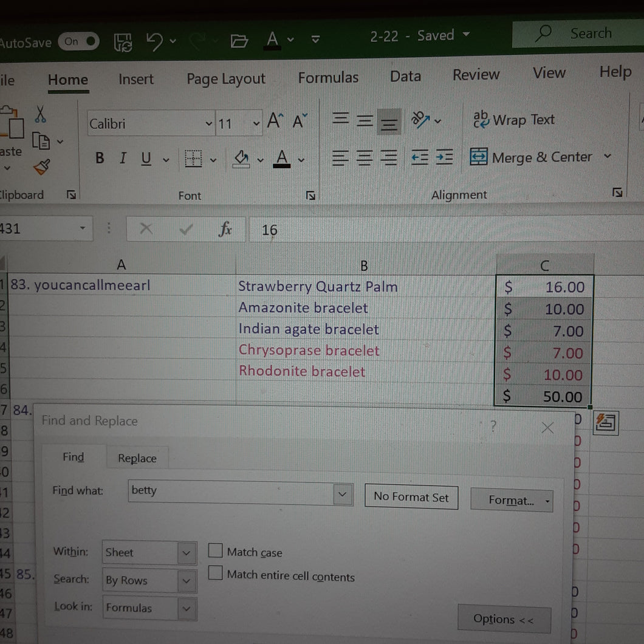Select the Replace tab in dialog
The width and height of the screenshot is (644, 644).
pyautogui.click(x=137, y=458)
